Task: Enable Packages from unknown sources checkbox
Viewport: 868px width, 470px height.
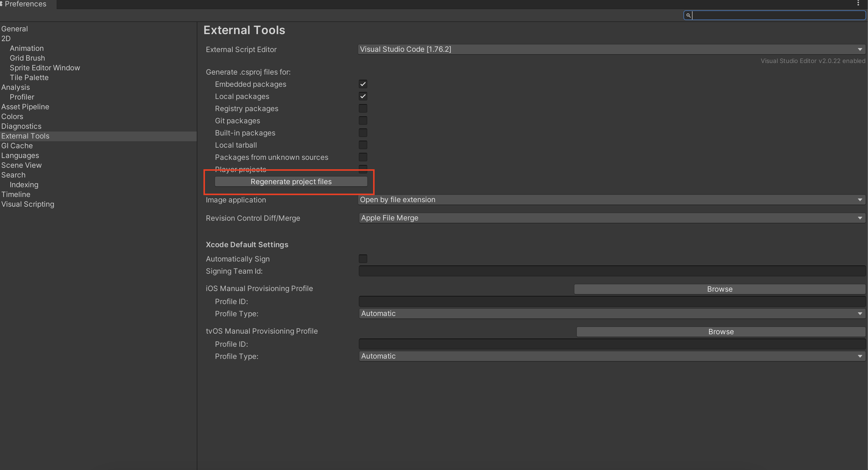Action: coord(363,157)
